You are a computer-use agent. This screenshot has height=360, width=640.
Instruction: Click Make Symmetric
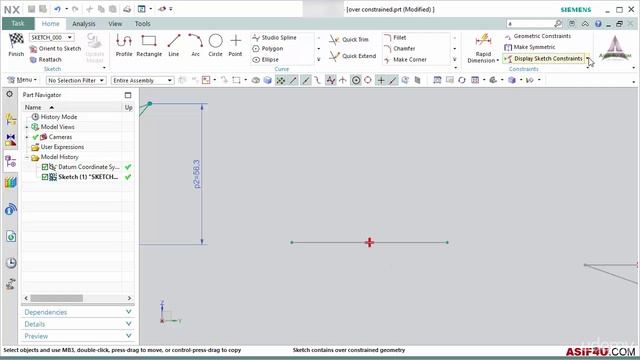tap(530, 47)
